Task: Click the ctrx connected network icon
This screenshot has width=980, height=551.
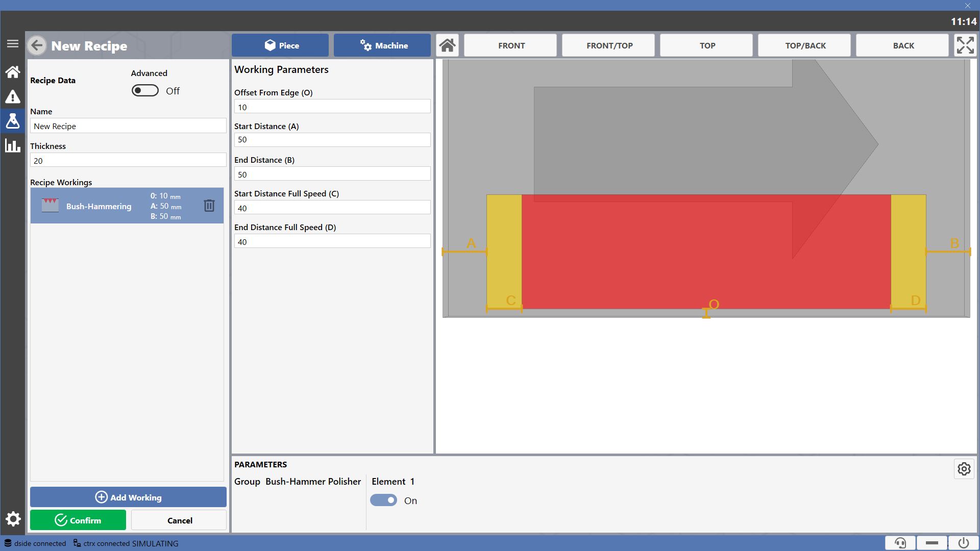Action: click(77, 543)
